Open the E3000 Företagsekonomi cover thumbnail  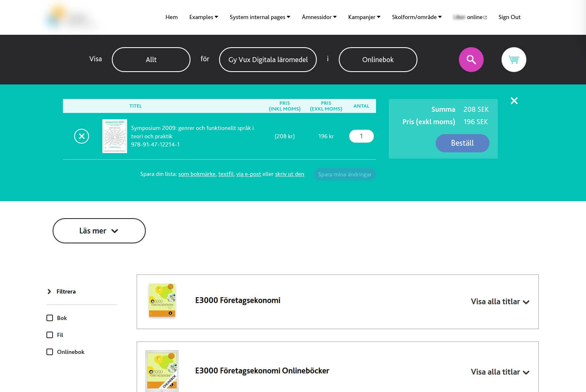click(162, 301)
